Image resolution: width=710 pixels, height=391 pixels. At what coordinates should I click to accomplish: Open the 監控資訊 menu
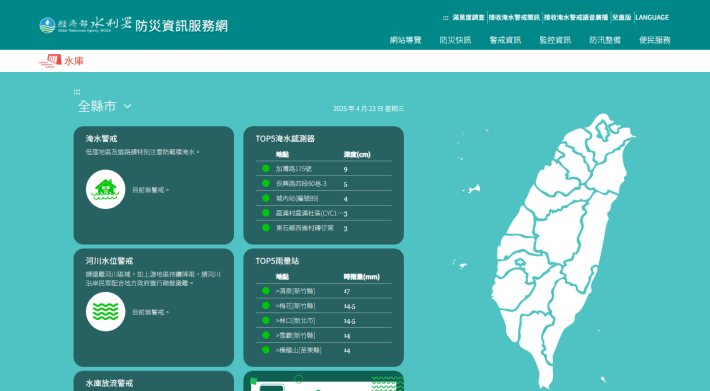click(555, 40)
